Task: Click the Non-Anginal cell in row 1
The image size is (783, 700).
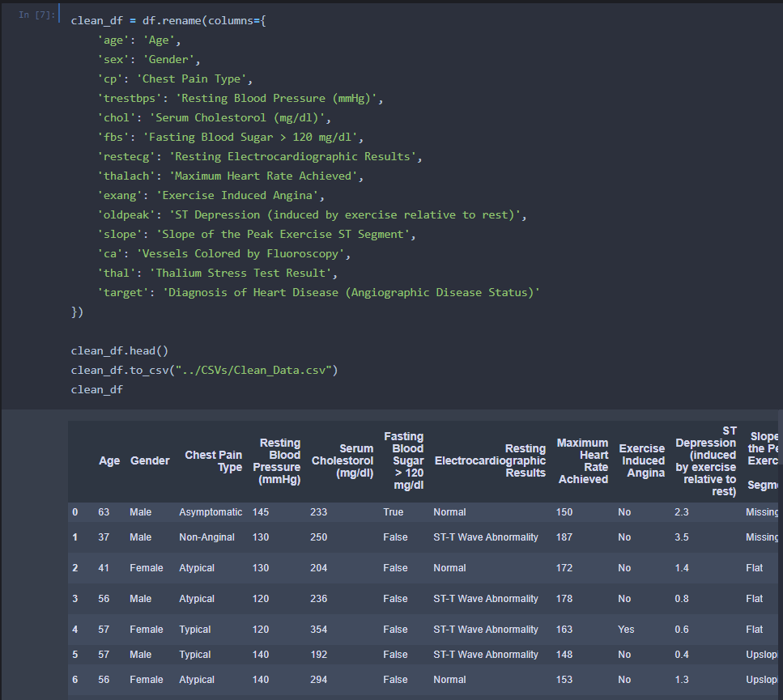Action: point(206,537)
